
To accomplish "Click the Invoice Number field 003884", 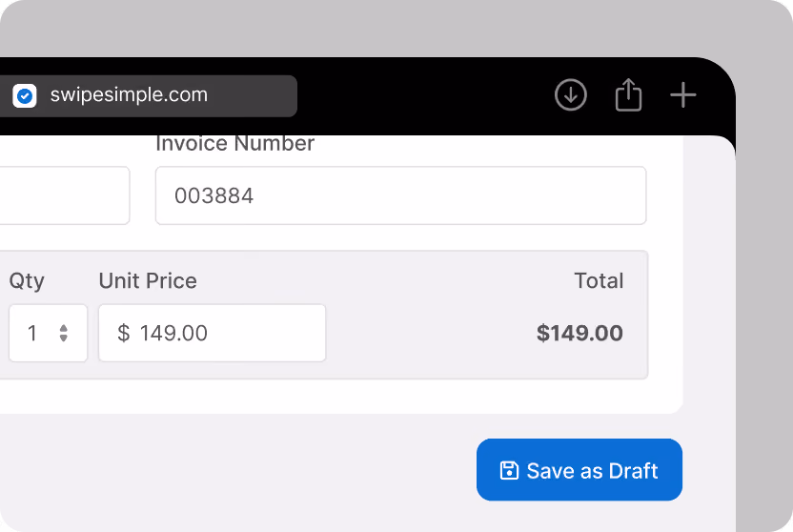I will [400, 195].
